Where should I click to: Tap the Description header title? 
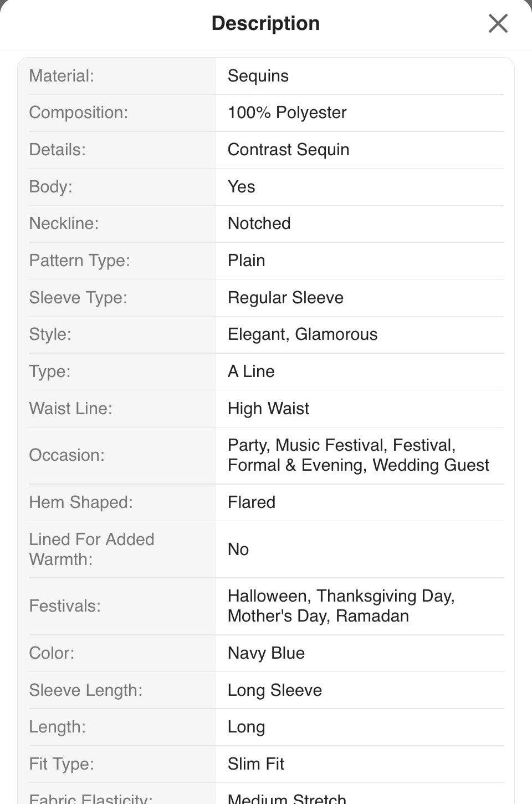click(265, 23)
